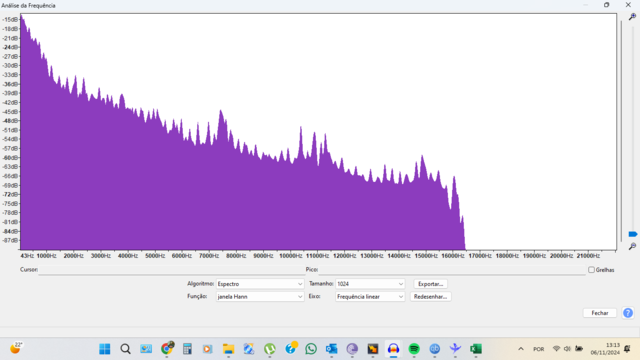Click the Fechar button
The width and height of the screenshot is (640, 360).
[x=600, y=313]
